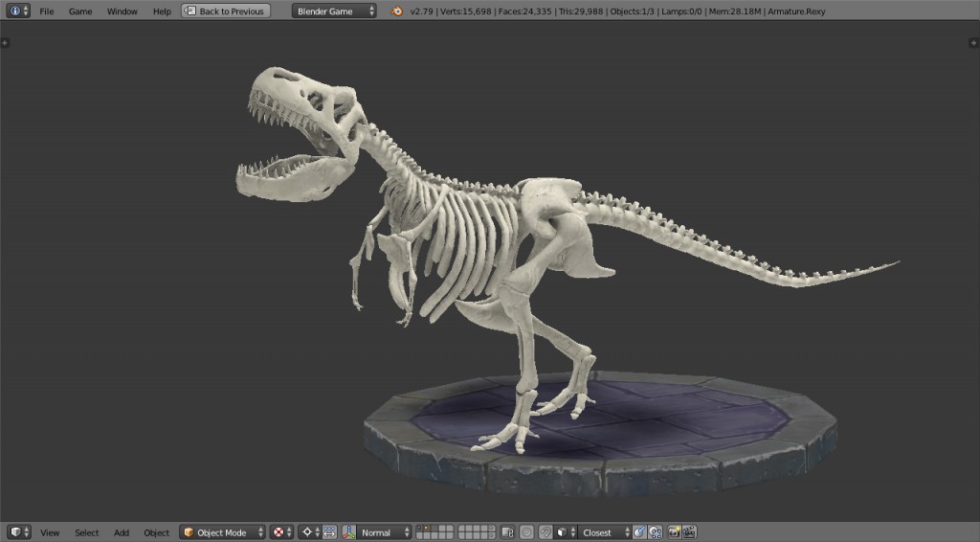
Task: Click the OpenGL render animation clapper icon
Action: tap(689, 532)
